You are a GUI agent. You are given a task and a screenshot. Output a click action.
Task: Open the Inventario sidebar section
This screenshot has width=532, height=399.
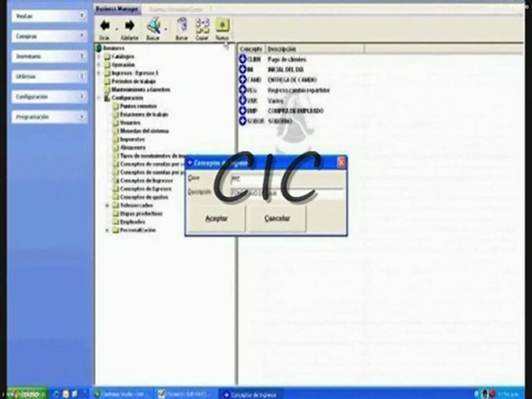pyautogui.click(x=49, y=57)
